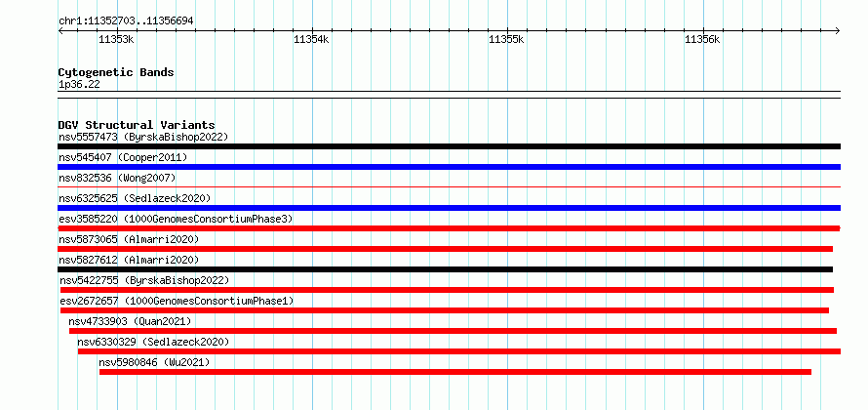The image size is (868, 410).
Task: Open the nsv545407 (Cooper2011) label
Action: pyautogui.click(x=123, y=157)
